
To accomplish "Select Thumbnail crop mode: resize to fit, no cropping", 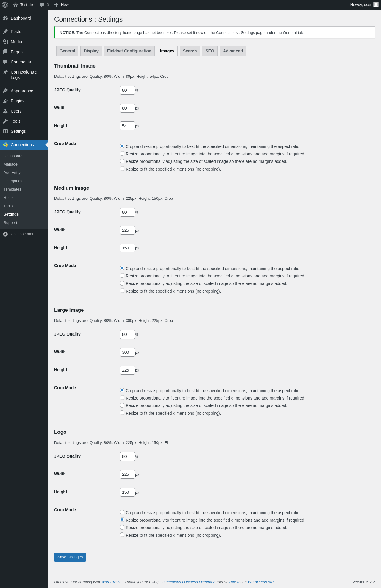I will [122, 169].
